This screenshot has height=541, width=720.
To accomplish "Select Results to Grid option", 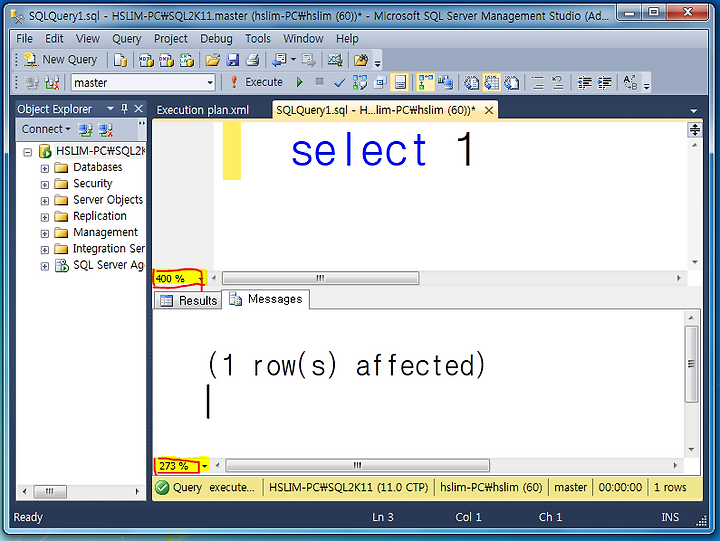I will [x=491, y=83].
